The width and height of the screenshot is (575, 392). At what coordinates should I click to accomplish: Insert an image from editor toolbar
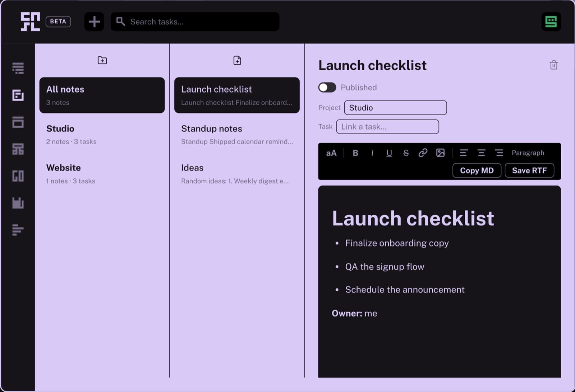(440, 153)
